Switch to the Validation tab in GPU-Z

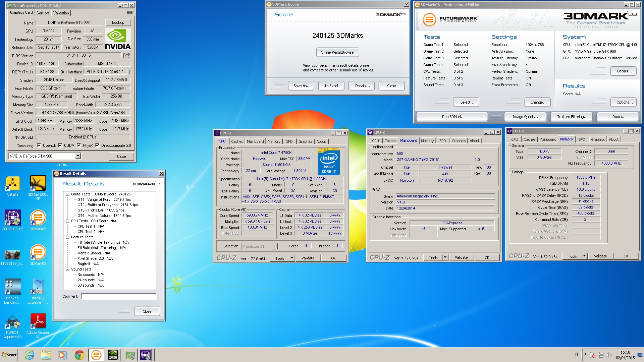tap(61, 13)
